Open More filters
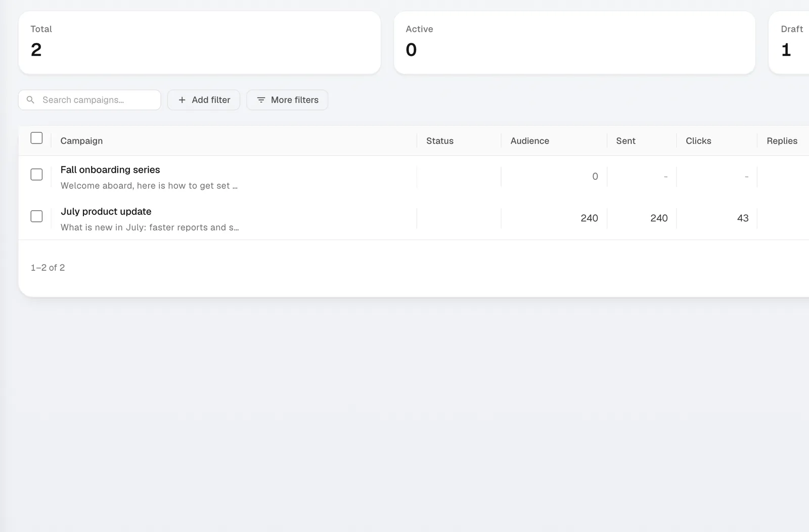The image size is (809, 532). (287, 100)
